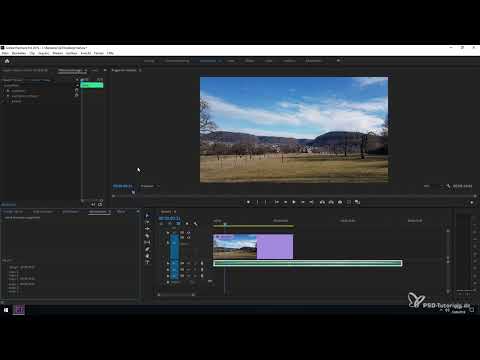Expand the Lautstärke effect properties
Viewport: 480px width, 360px height.
point(4,91)
